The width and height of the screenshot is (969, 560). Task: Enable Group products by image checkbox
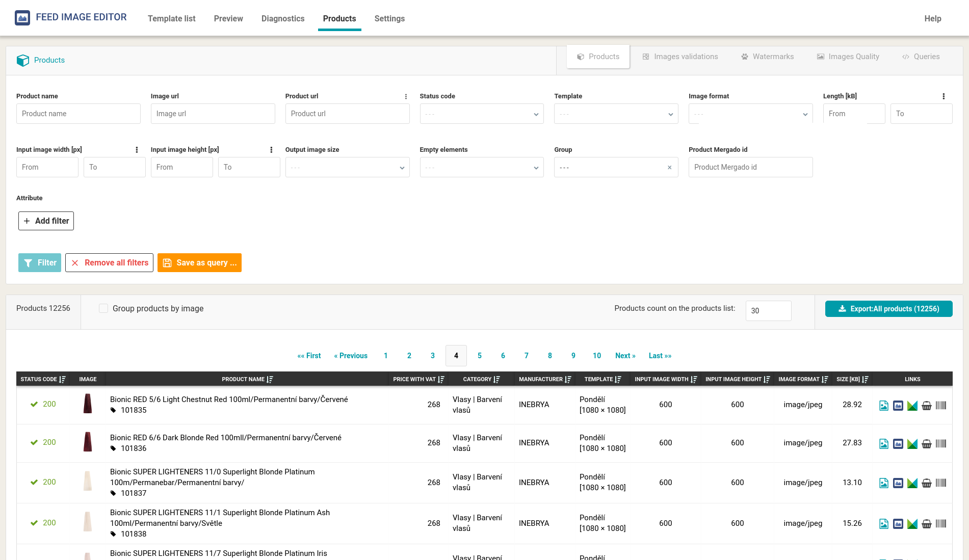click(103, 308)
